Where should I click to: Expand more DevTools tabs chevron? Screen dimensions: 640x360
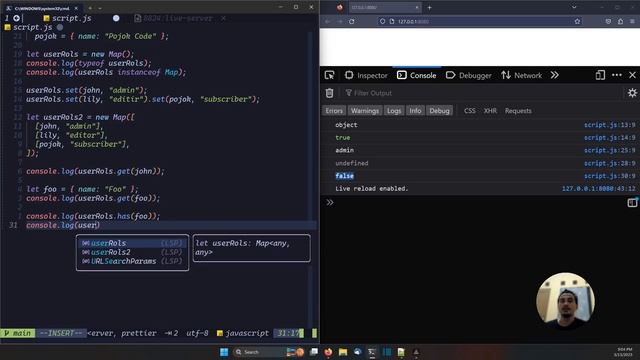coord(554,75)
